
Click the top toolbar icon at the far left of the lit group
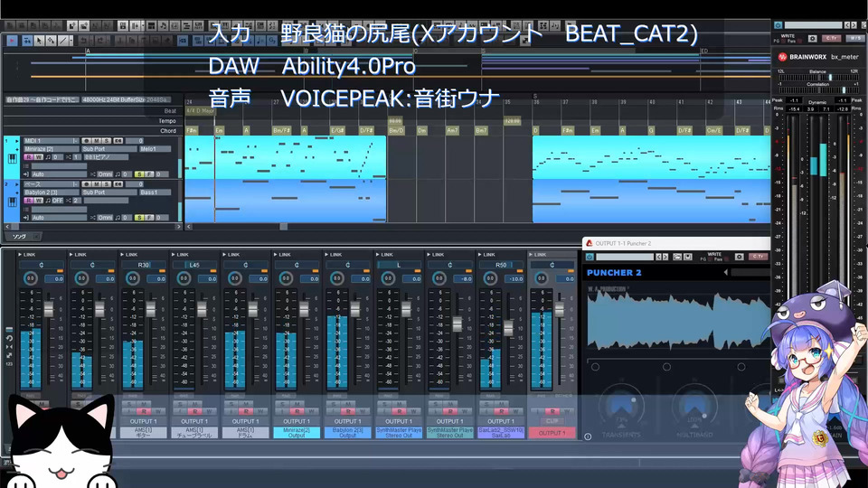coord(72,25)
